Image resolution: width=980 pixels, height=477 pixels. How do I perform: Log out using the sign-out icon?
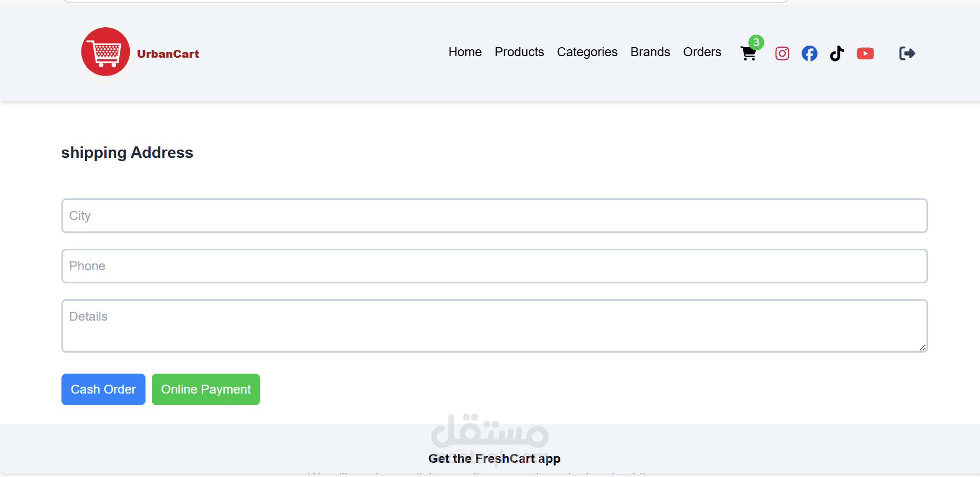(907, 54)
